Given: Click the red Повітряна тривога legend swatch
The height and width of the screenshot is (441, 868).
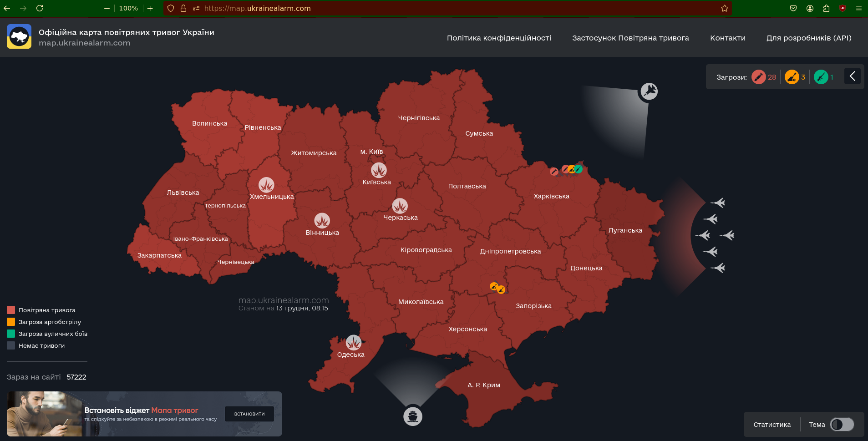Looking at the screenshot, I should click(x=11, y=310).
